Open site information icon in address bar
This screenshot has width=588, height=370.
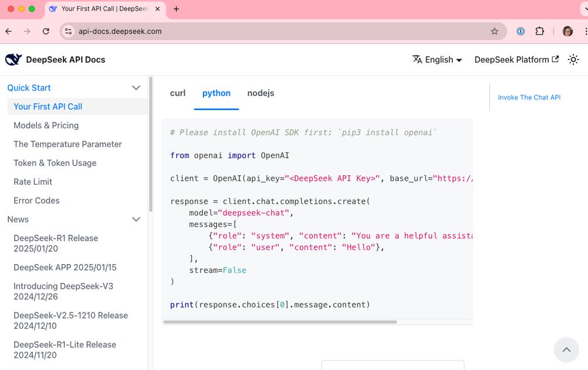tap(68, 31)
